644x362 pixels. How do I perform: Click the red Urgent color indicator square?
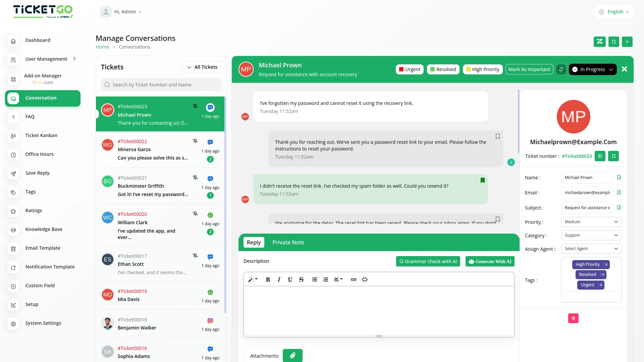[401, 69]
